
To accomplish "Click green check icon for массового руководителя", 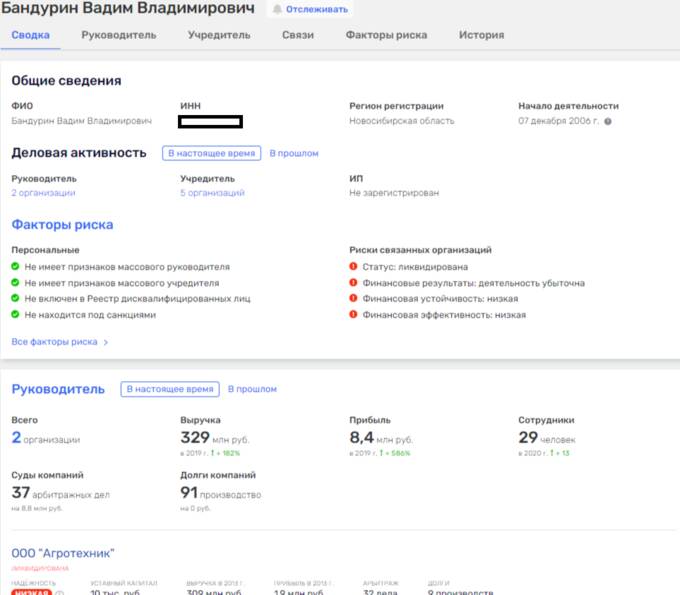I will click(x=15, y=266).
